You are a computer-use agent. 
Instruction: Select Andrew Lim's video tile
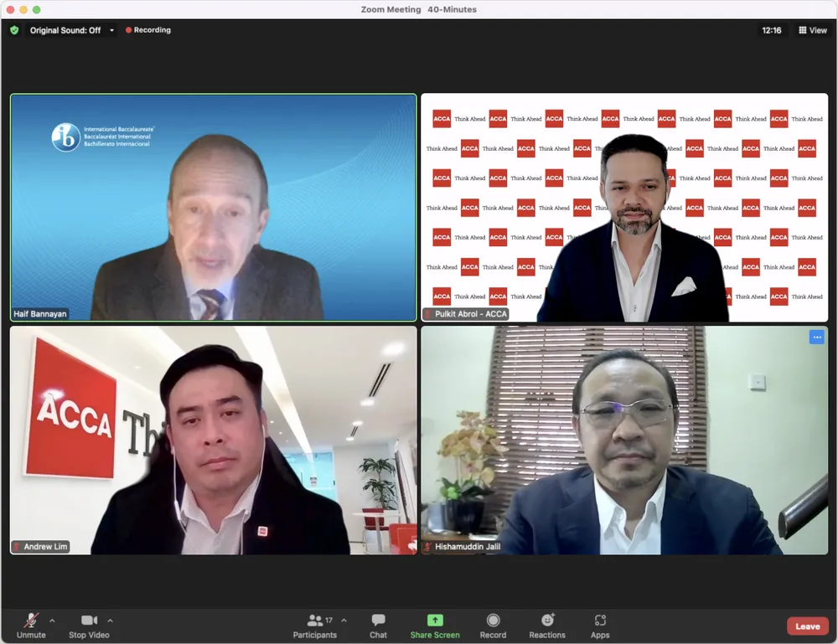coord(213,440)
